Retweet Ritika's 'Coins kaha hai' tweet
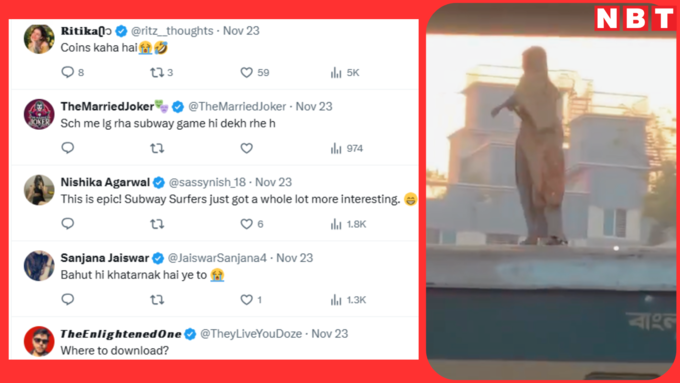The height and width of the screenshot is (383, 680). 157,72
